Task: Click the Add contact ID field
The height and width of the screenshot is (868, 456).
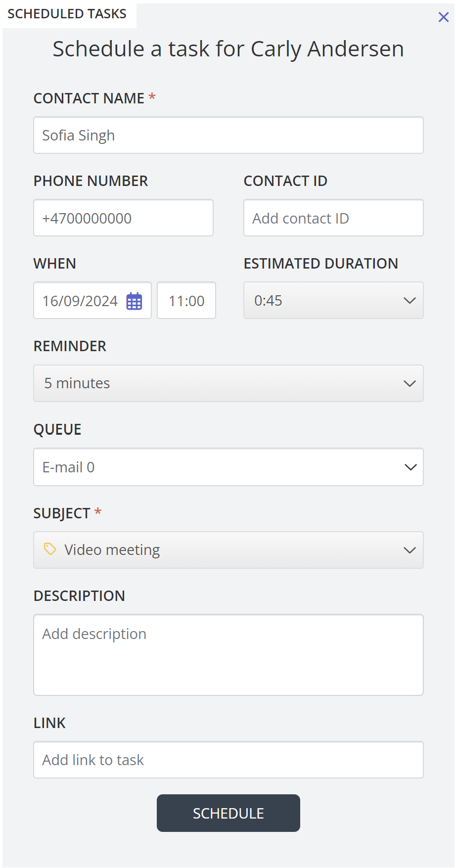Action: click(333, 218)
